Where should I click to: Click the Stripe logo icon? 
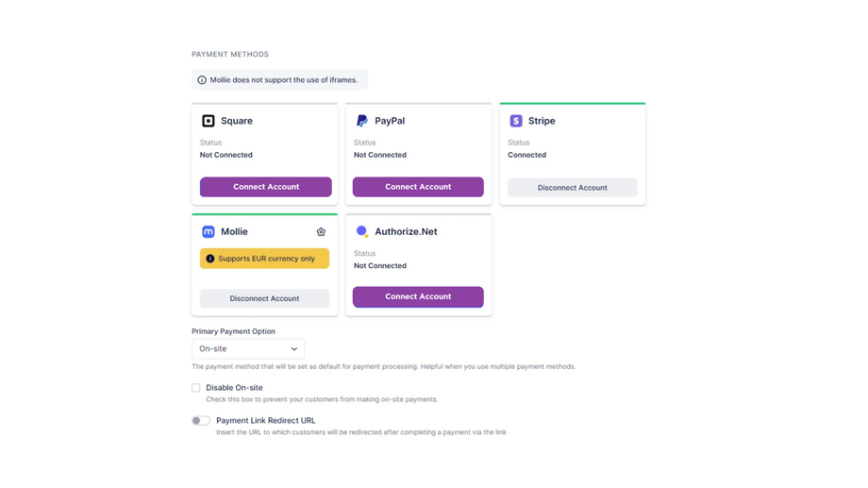[x=516, y=121]
